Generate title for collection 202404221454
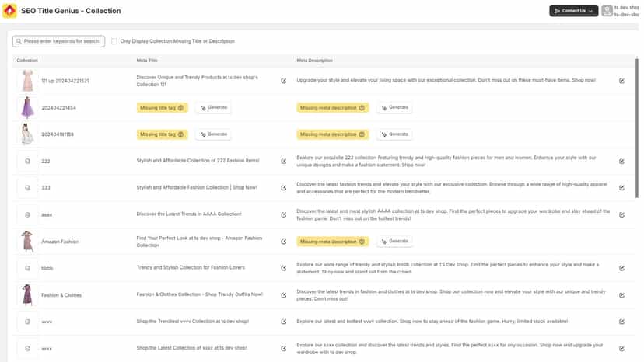This screenshot has height=362, width=644. pyautogui.click(x=214, y=107)
